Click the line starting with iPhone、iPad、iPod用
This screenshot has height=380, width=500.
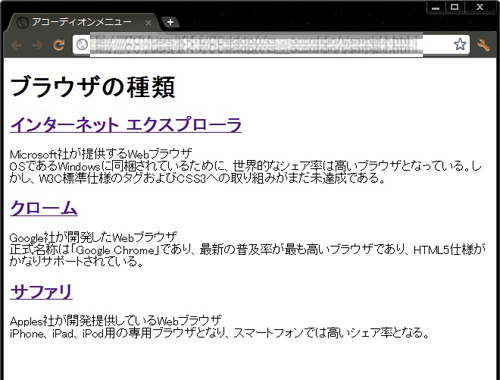219,333
